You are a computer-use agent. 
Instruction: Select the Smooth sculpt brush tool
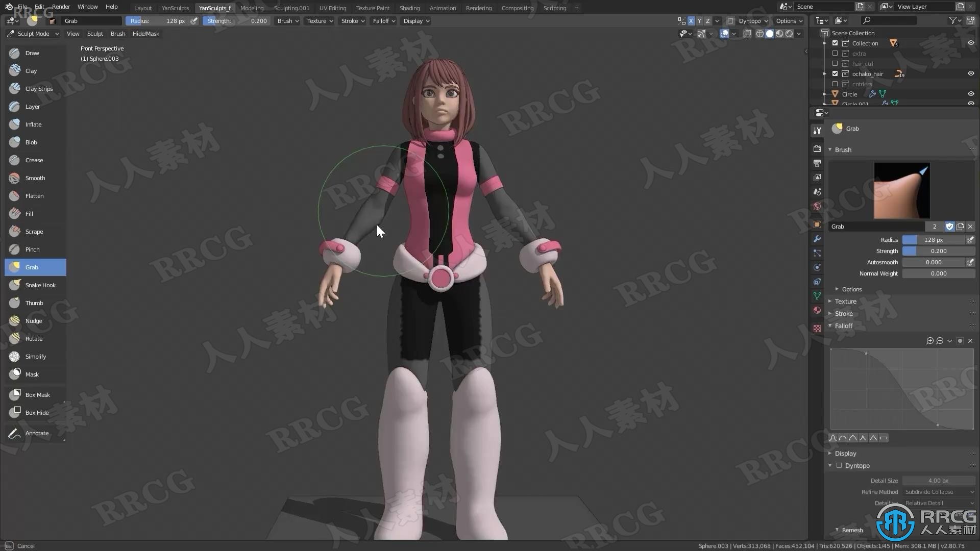[35, 178]
